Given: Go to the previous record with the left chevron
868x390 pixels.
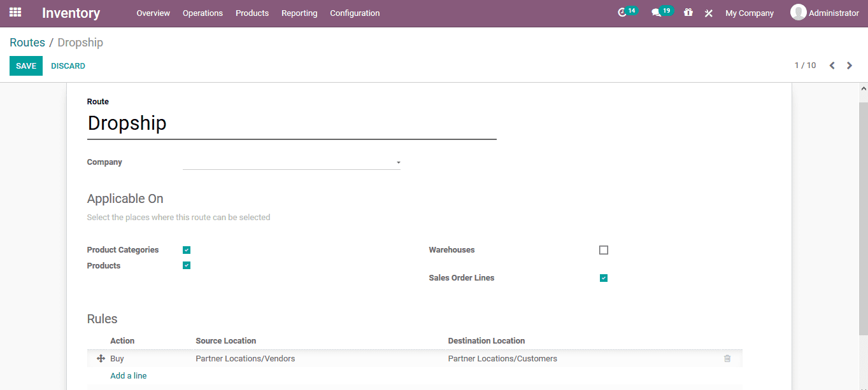Looking at the screenshot, I should [832, 65].
